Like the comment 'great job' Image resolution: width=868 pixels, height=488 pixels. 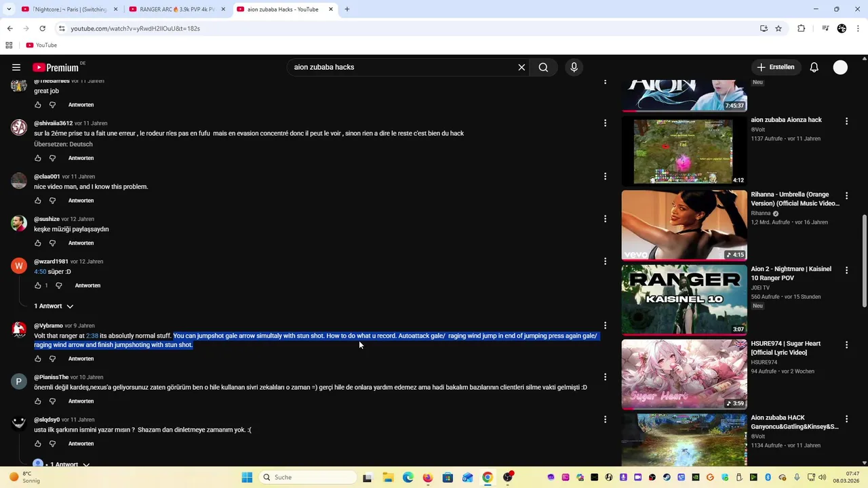coord(38,105)
